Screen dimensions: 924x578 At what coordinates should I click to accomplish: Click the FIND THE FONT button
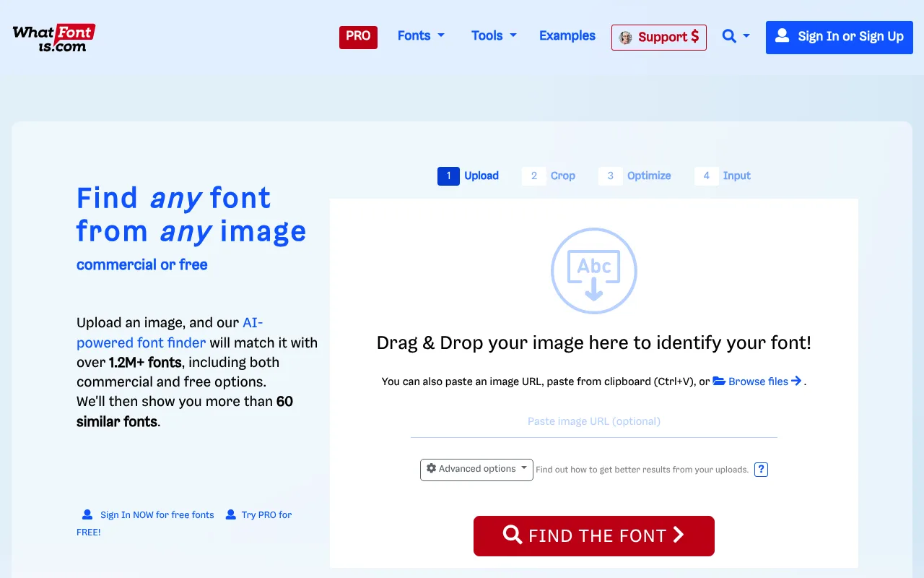tap(594, 536)
